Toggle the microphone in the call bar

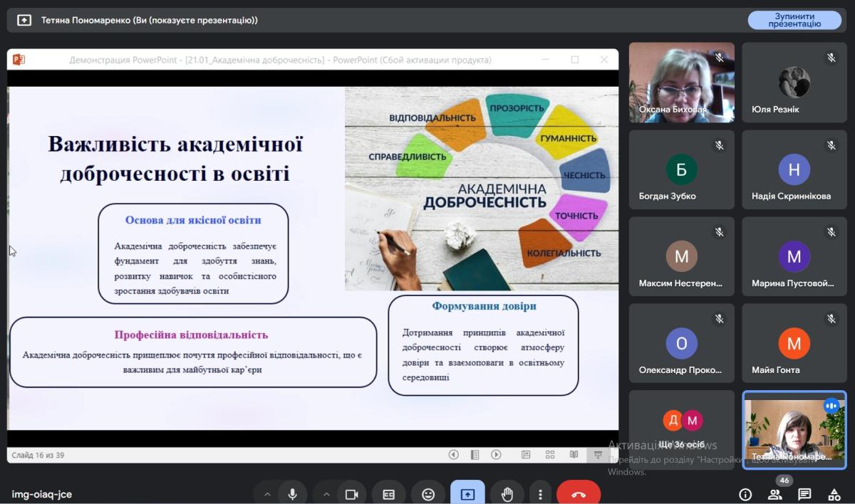point(292,494)
